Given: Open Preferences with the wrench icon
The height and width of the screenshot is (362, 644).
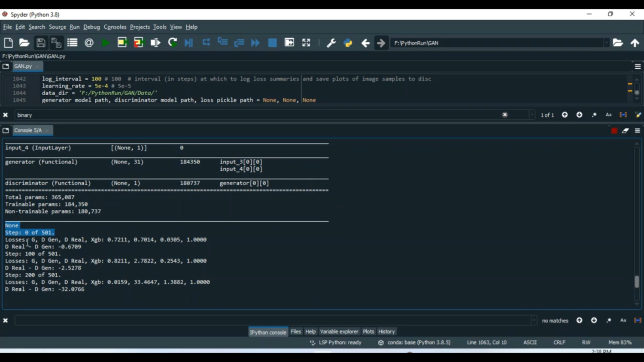Looking at the screenshot, I should [331, 43].
